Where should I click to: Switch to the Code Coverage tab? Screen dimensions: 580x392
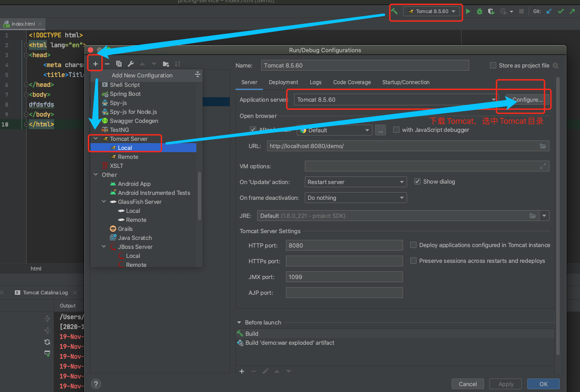(x=352, y=82)
